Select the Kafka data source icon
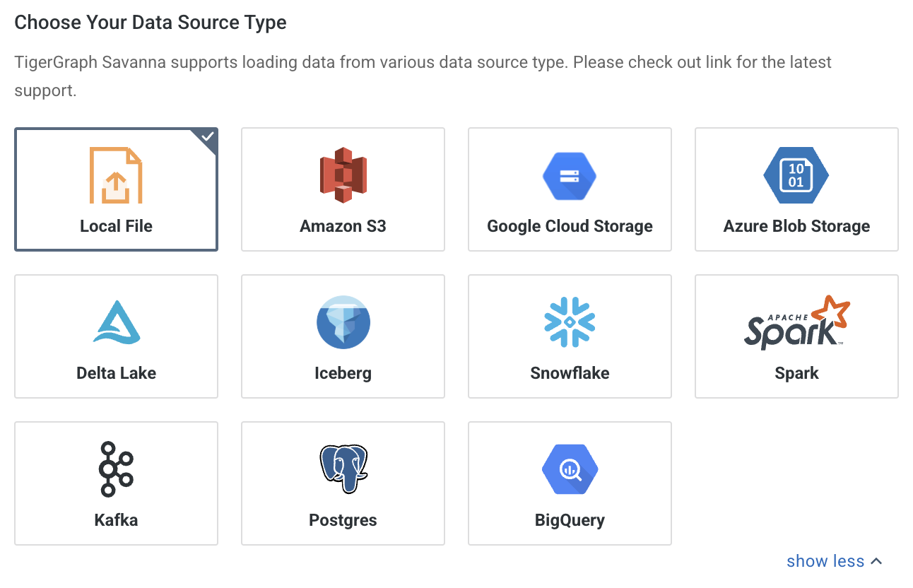 pyautogui.click(x=116, y=469)
